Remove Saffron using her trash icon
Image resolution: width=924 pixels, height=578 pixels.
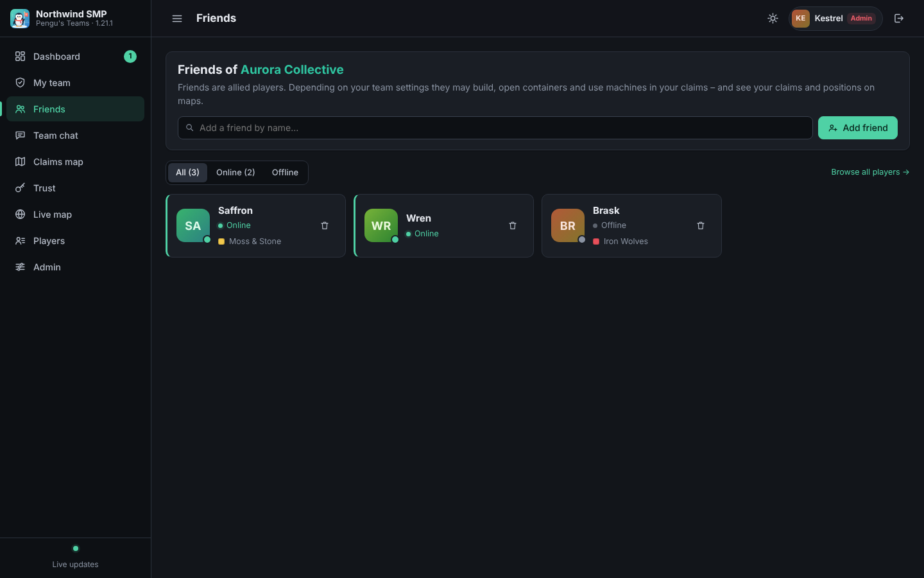click(325, 226)
